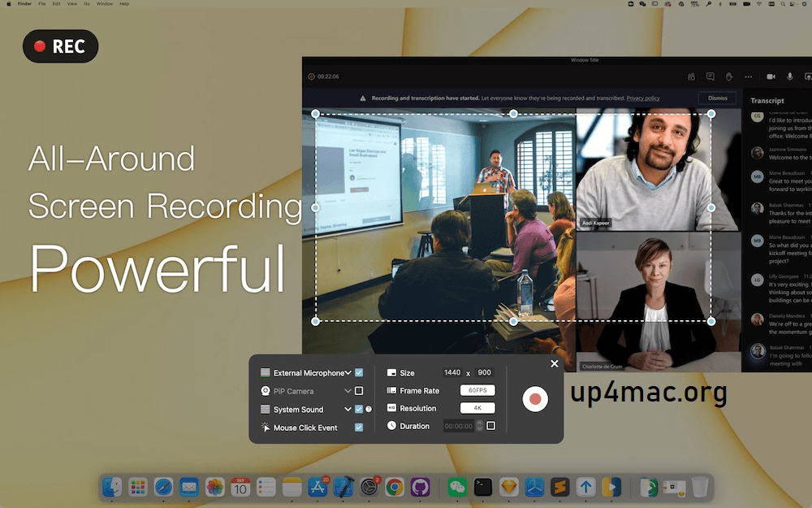This screenshot has width=812, height=508.
Task: Open Chrome from the Dock
Action: [x=395, y=487]
